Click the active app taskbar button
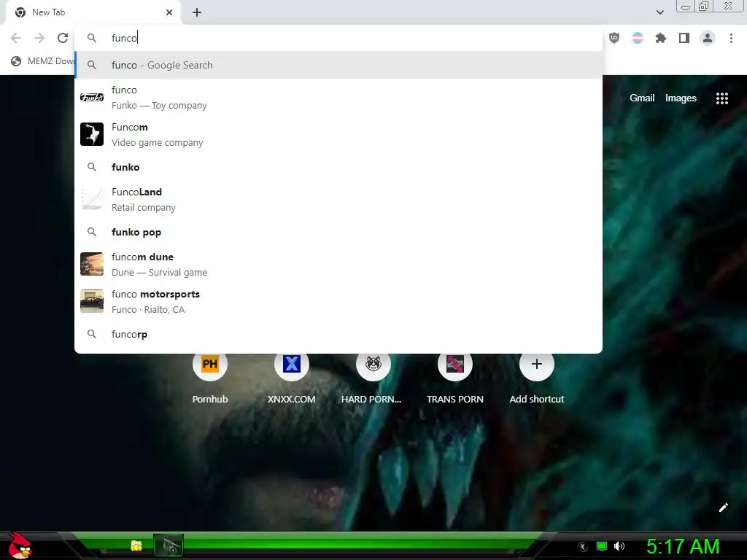 coord(169,545)
